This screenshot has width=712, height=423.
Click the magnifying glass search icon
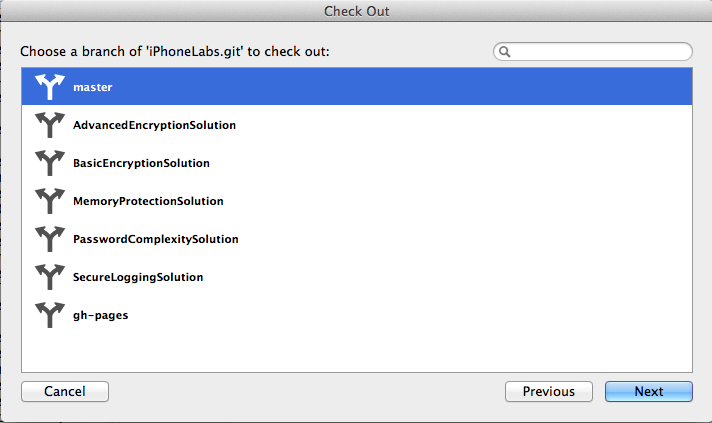[506, 51]
